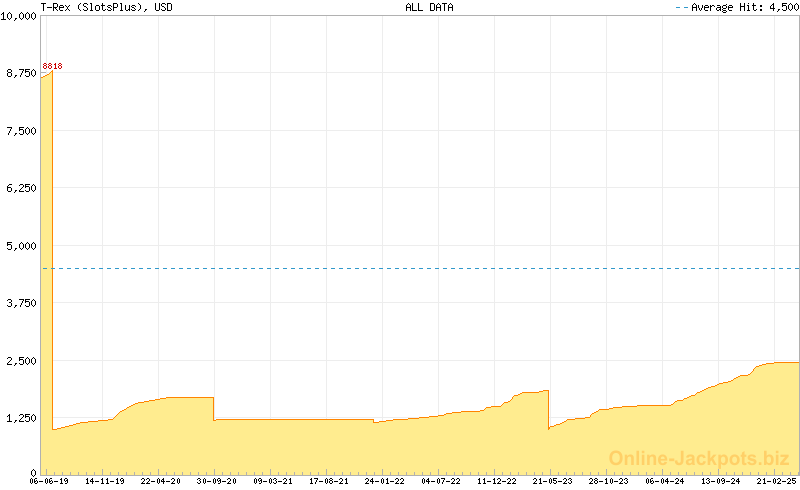Select the 5,000 y-axis label

tap(20, 246)
